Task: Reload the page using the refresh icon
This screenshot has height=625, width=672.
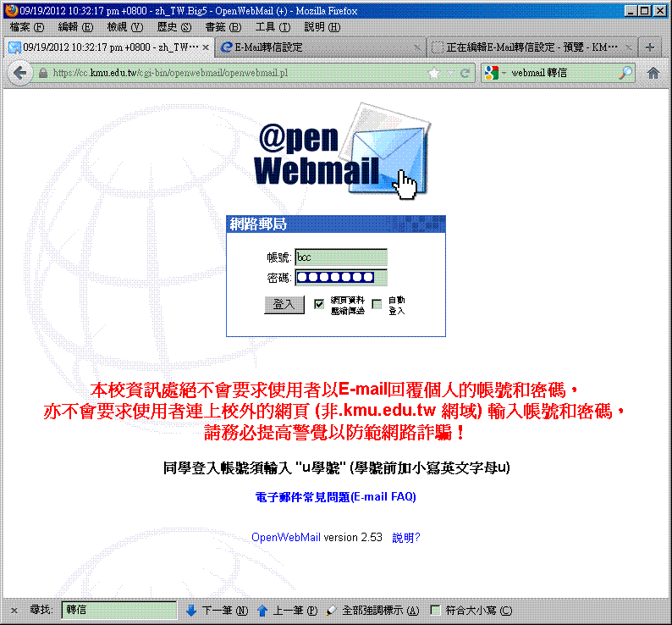Action: [x=465, y=73]
